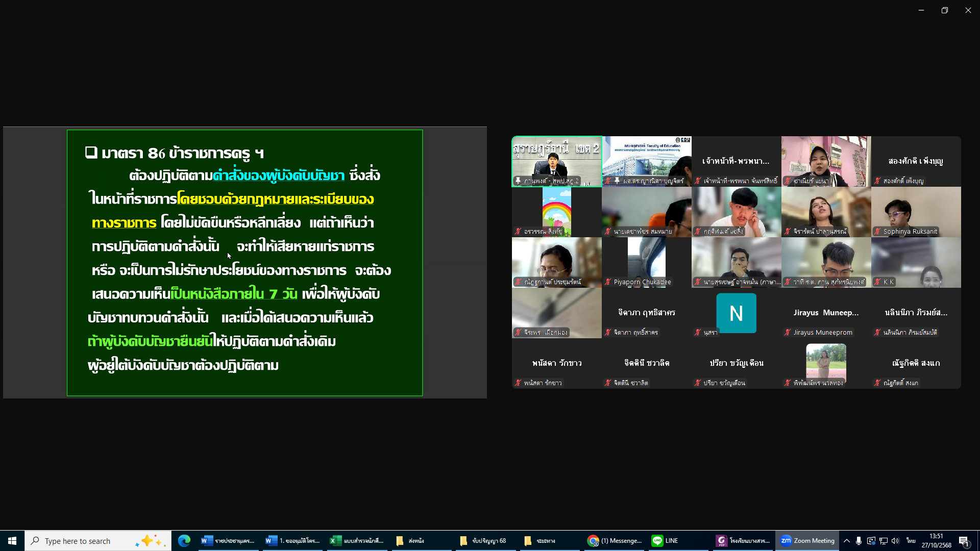Select the Piyaporn Chukadee video tile
Screen dimensions: 980x551
pos(646,262)
